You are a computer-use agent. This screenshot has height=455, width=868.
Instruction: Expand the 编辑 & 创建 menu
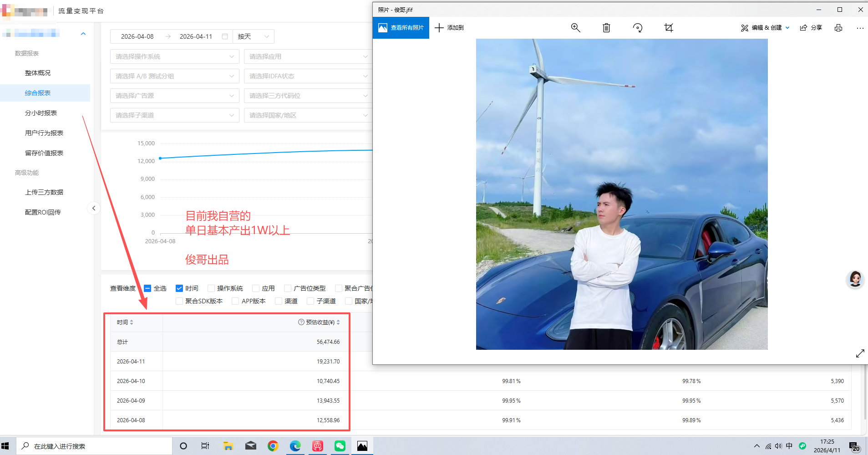tap(765, 28)
